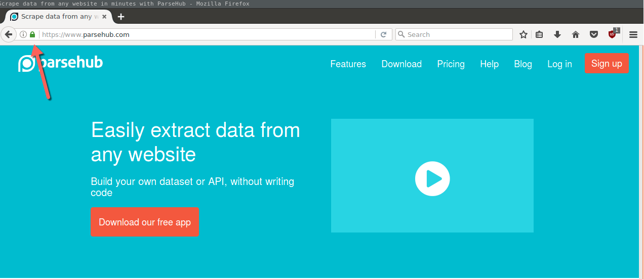The image size is (644, 279).
Task: Reload the page with the refresh icon
Action: 383,34
